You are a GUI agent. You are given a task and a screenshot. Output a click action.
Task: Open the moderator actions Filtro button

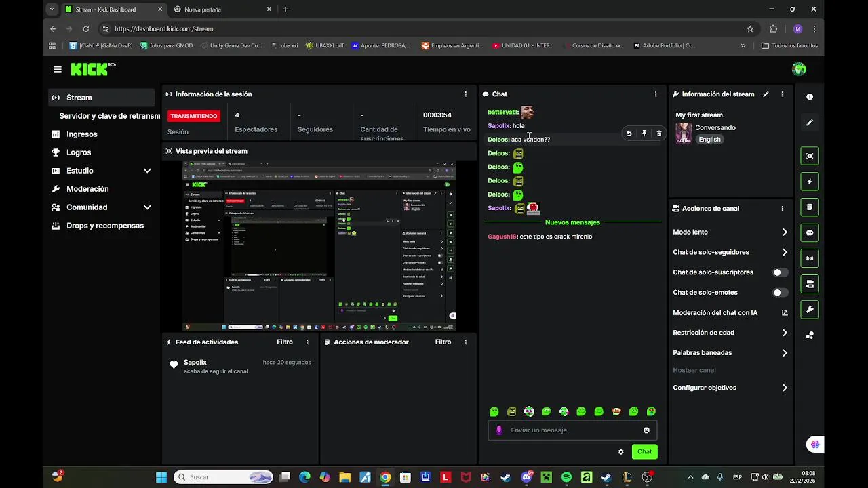click(x=443, y=342)
